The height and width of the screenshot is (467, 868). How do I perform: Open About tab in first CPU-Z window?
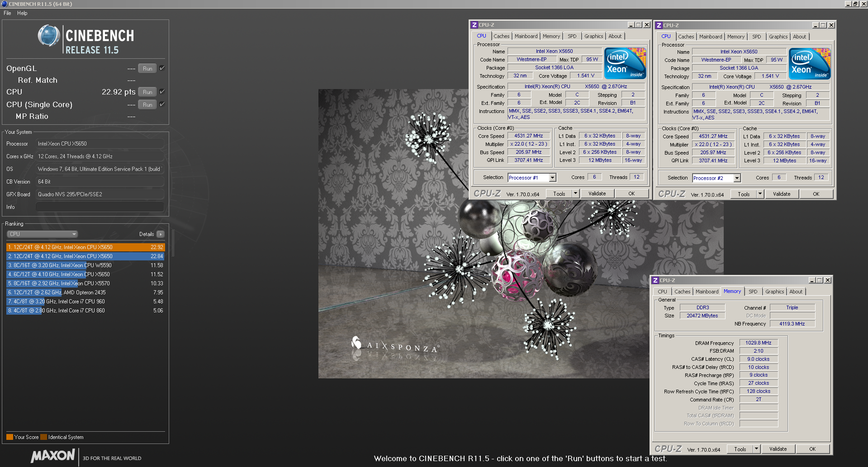click(x=615, y=36)
